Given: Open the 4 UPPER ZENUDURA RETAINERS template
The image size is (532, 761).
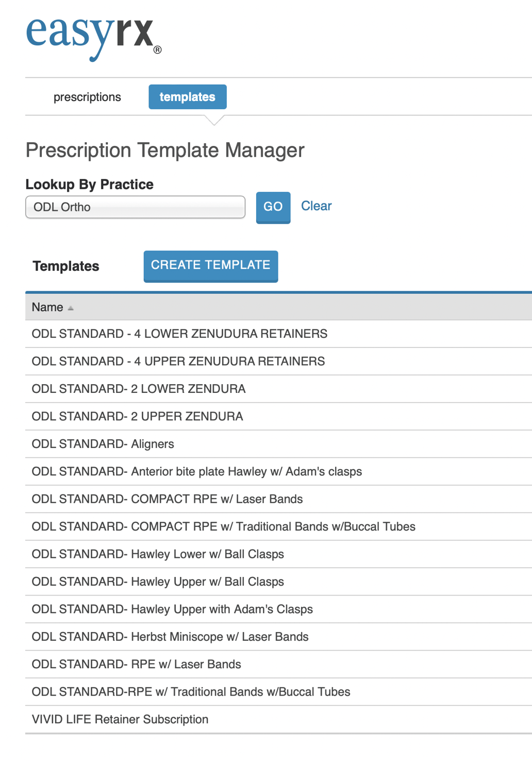Looking at the screenshot, I should [178, 361].
